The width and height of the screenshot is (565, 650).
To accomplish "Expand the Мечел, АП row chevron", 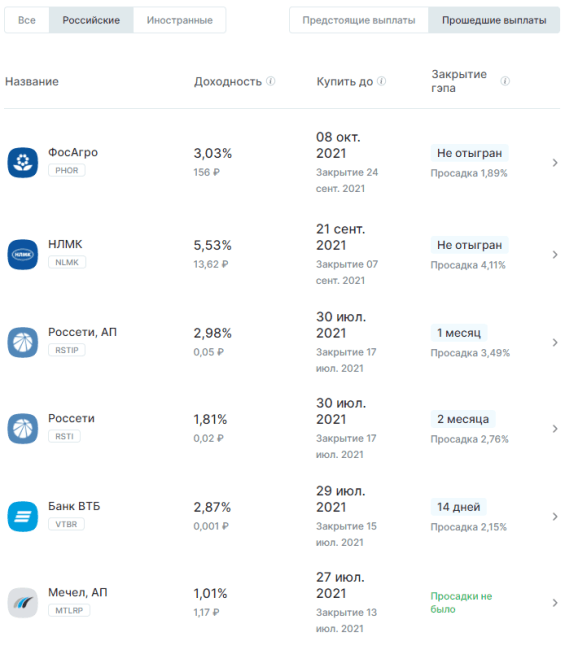I will click(x=555, y=603).
